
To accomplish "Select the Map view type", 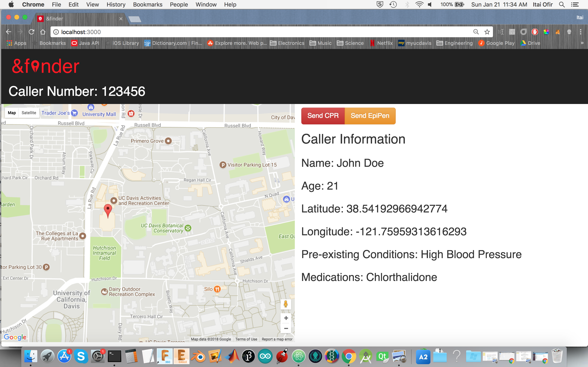I will click(x=12, y=113).
